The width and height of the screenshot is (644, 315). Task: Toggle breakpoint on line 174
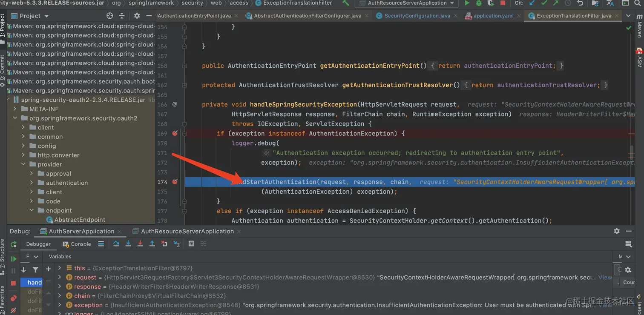175,182
